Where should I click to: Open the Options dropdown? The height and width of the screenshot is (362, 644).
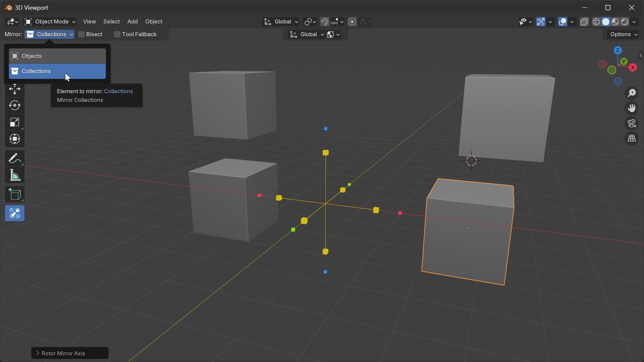click(x=622, y=34)
